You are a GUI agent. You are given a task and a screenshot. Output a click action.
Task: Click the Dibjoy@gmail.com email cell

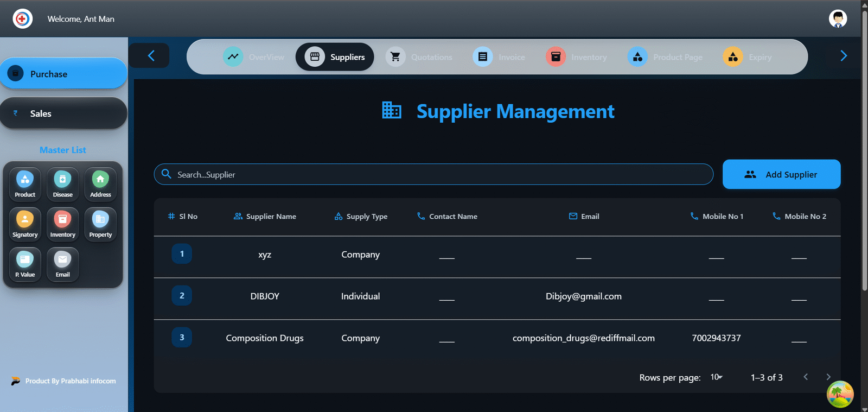[584, 296]
